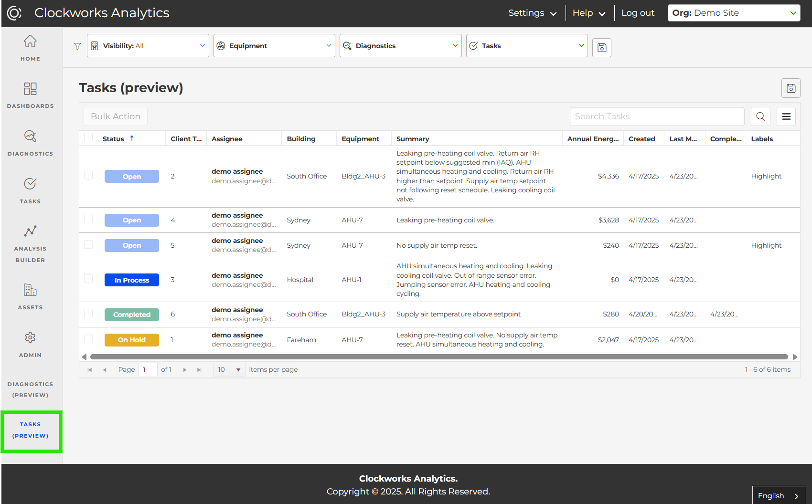Open Diagnostics (Preview) in sidebar
This screenshot has height=504, width=812.
30,389
